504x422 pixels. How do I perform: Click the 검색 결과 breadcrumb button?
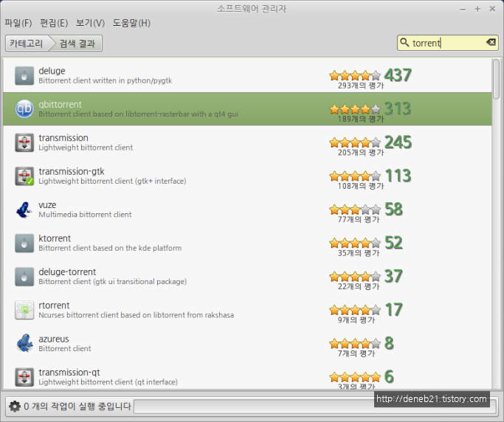(x=77, y=44)
